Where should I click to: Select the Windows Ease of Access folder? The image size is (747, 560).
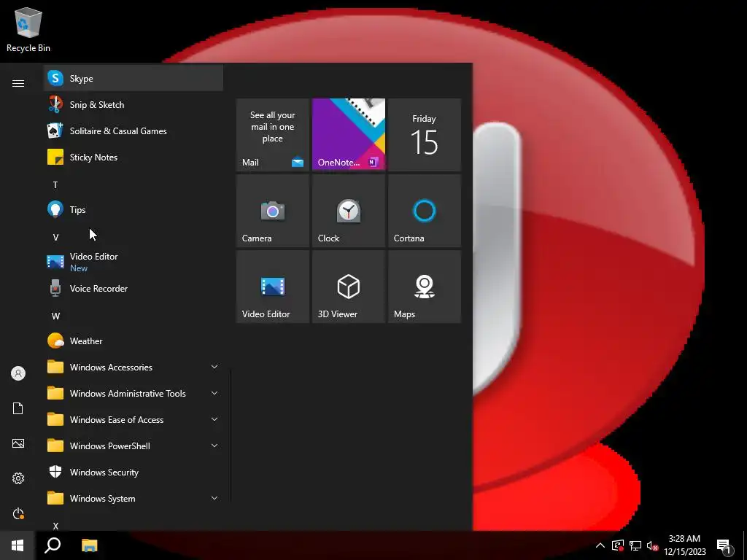coord(133,419)
